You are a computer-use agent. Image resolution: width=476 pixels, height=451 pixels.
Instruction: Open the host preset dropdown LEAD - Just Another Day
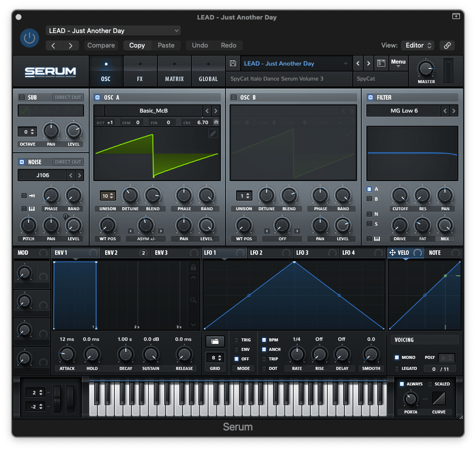113,31
